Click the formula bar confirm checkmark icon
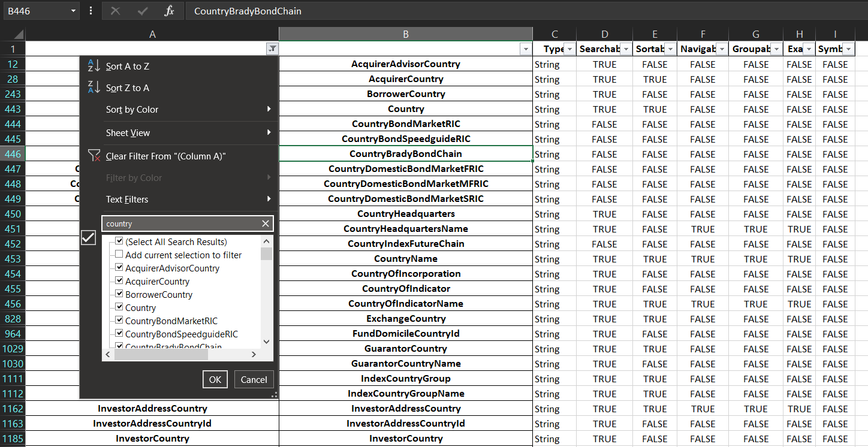The height and width of the screenshot is (447, 868). [x=143, y=11]
